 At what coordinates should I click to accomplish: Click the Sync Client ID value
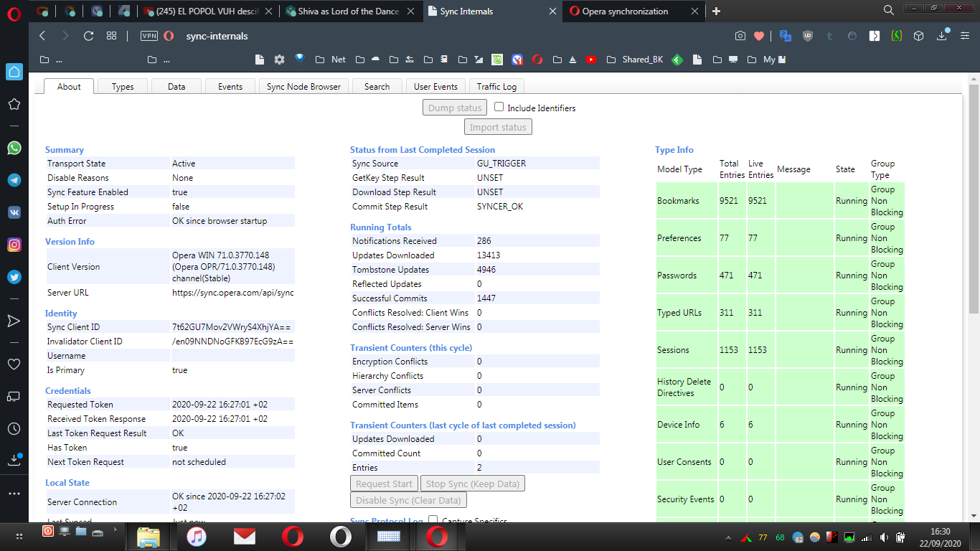pos(231,327)
